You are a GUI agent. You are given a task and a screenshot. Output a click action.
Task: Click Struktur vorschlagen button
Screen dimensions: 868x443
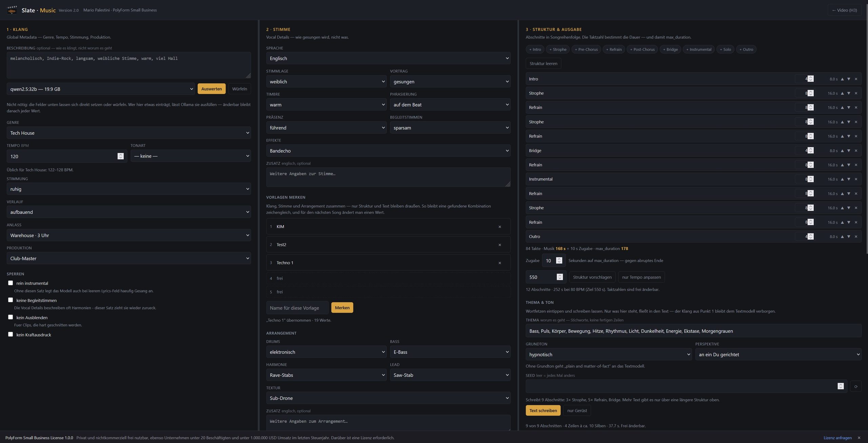[592, 277]
